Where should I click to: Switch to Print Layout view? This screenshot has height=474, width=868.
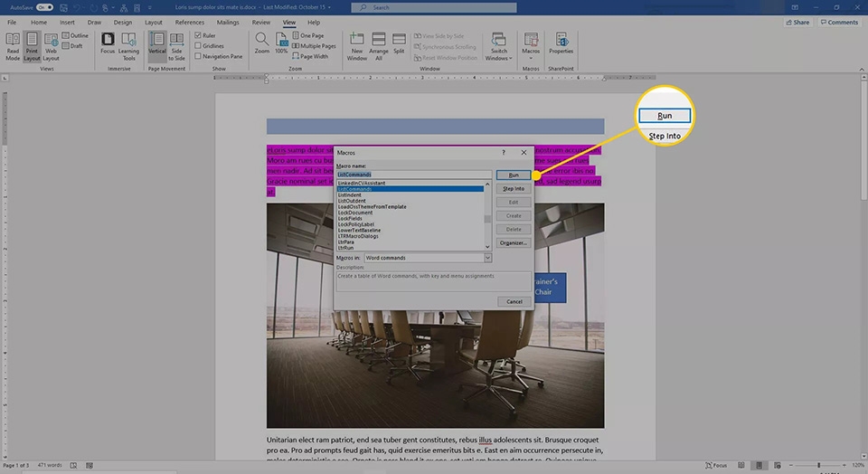pos(33,46)
